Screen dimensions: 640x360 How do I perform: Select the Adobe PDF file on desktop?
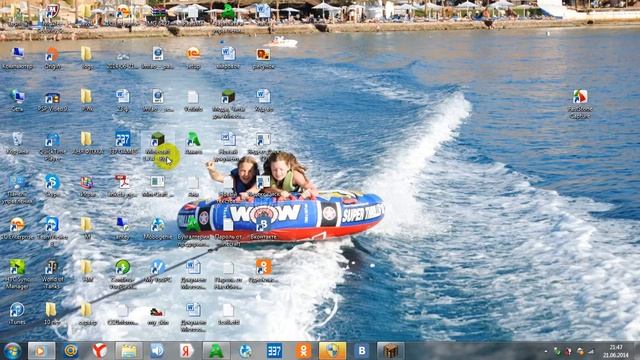[x=122, y=186]
